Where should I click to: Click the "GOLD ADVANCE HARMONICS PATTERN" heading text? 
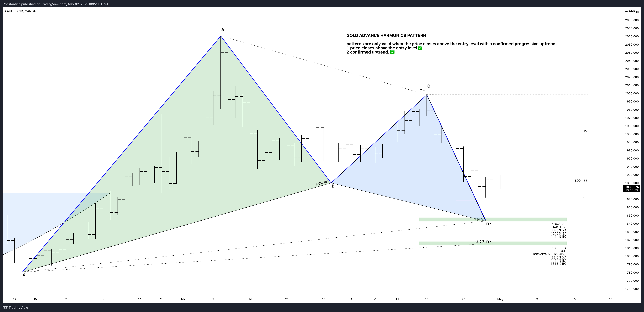386,36
